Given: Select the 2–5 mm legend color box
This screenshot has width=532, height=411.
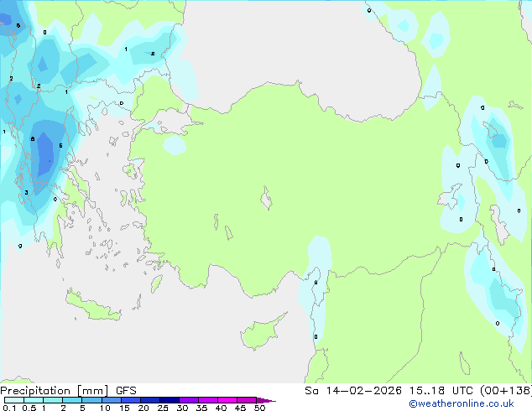Looking at the screenshot, I should click(x=72, y=400).
